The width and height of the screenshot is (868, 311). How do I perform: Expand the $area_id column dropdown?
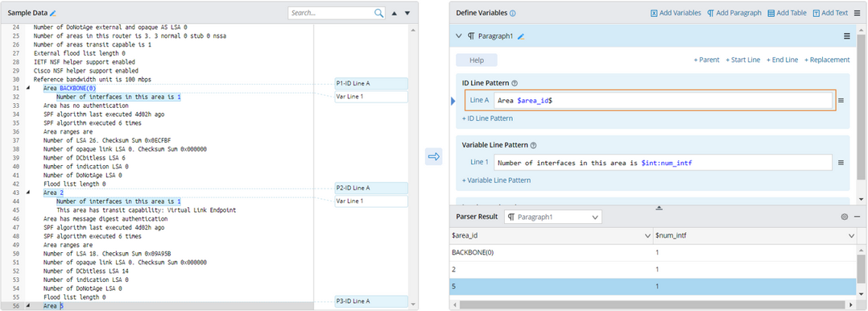pos(648,236)
